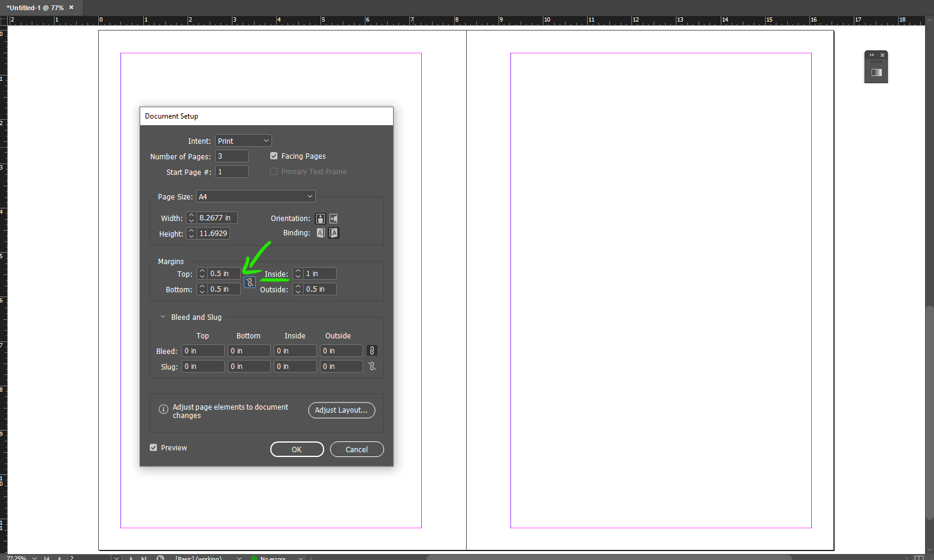Click the "Binding:" label
The height and width of the screenshot is (560, 934).
(297, 233)
